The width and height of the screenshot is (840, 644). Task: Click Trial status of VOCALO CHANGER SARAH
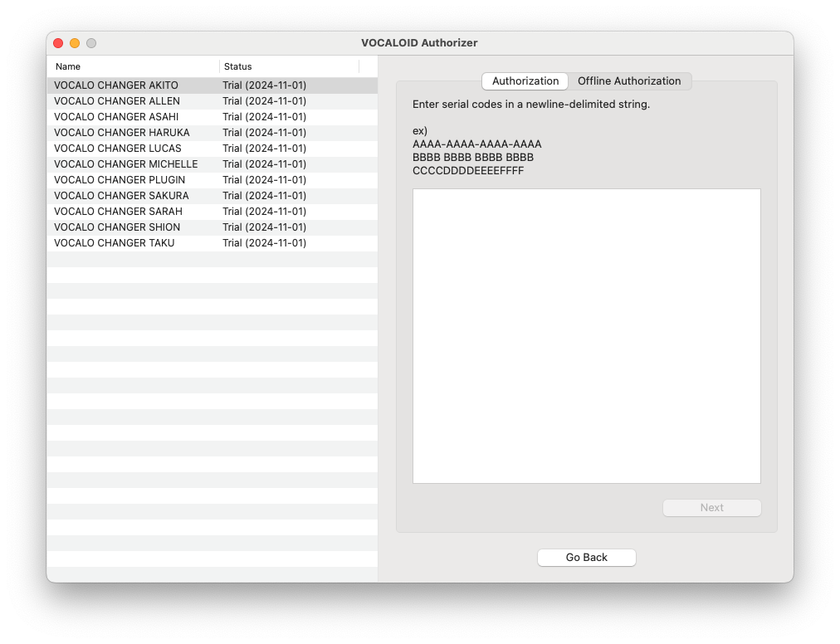[265, 212]
